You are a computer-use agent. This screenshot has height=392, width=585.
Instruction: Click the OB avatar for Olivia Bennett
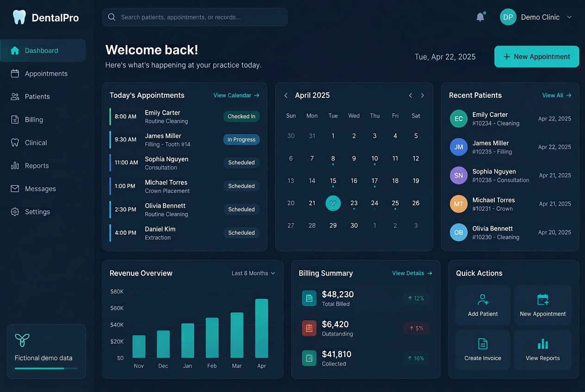coord(459,233)
